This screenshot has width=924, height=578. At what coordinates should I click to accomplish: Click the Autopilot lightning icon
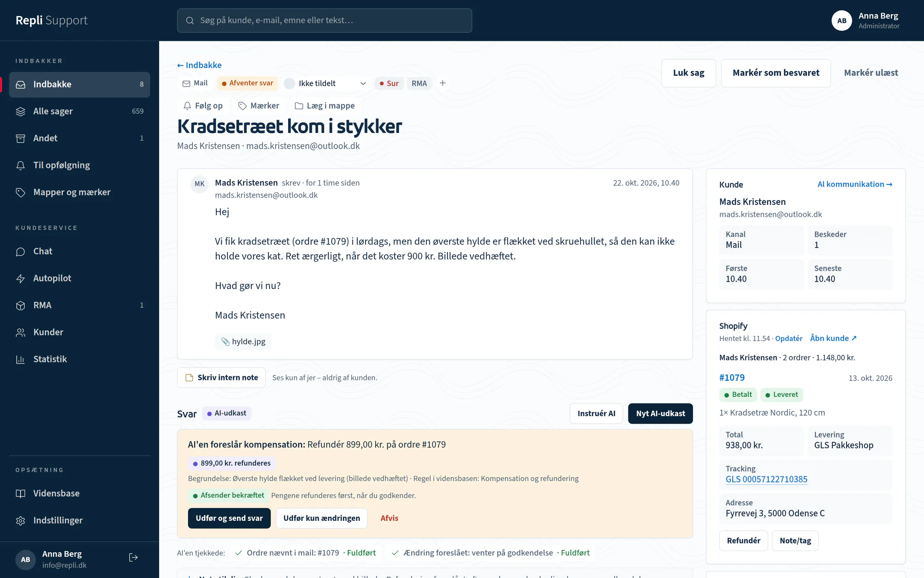21,278
